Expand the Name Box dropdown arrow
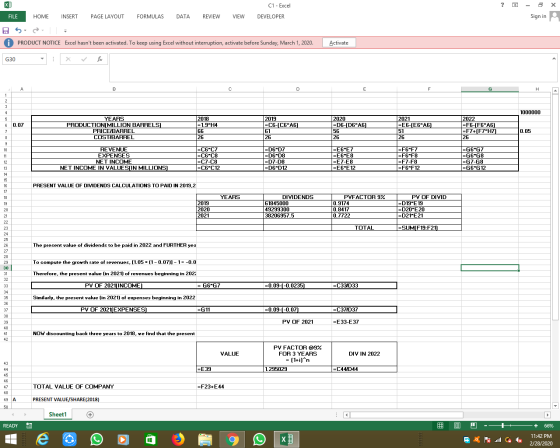Screen dimensions: 560x448 click(42, 59)
